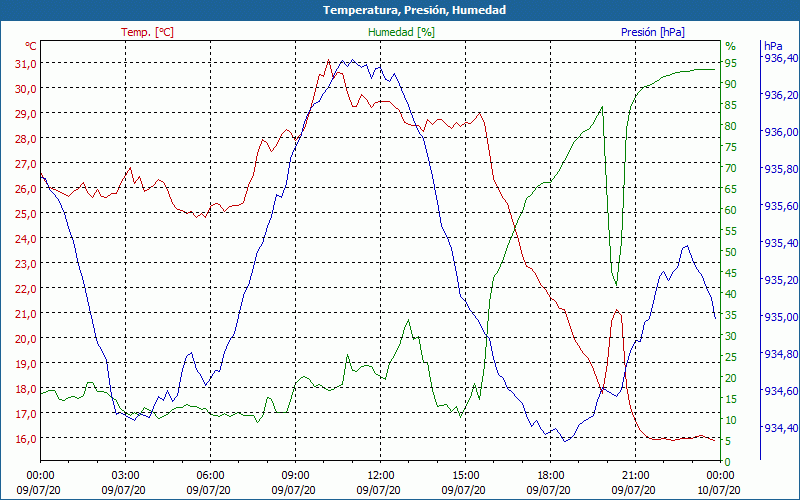Click the '25,0' temperature axis value
This screenshot has width=800, height=500.
[x=26, y=214]
